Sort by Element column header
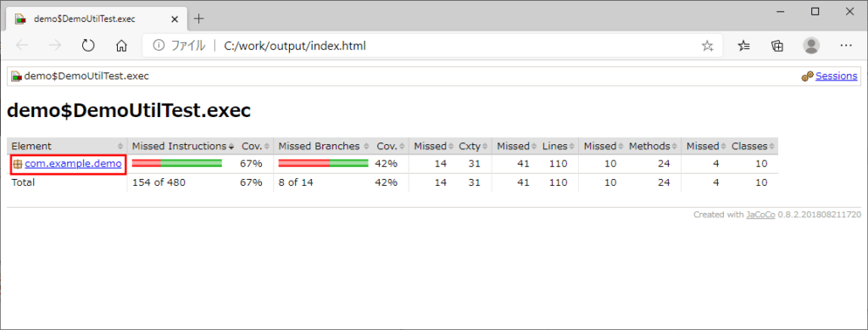The image size is (868, 330). click(x=67, y=146)
